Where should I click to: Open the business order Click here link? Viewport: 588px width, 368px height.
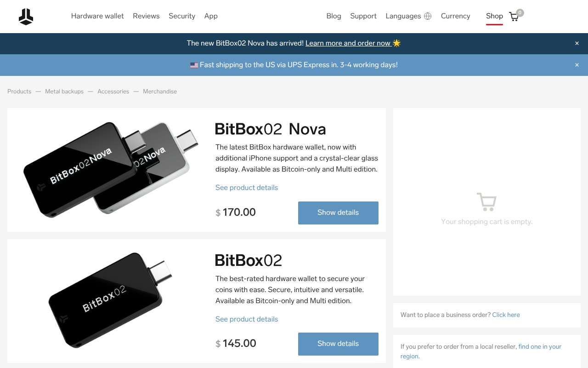click(x=506, y=315)
